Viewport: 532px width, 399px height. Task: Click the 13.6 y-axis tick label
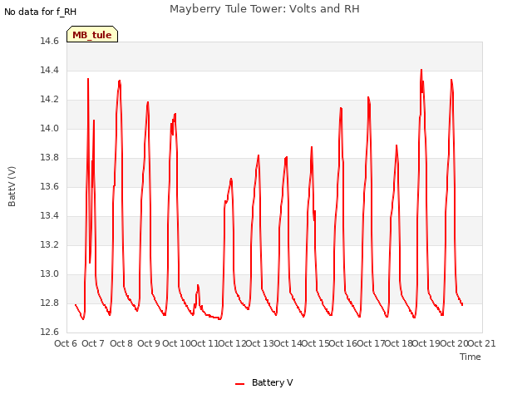[x=49, y=186]
